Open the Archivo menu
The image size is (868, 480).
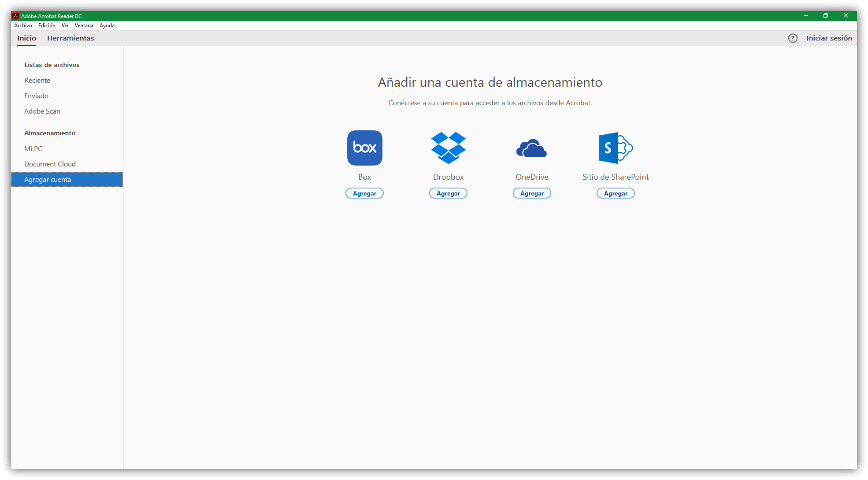click(23, 26)
